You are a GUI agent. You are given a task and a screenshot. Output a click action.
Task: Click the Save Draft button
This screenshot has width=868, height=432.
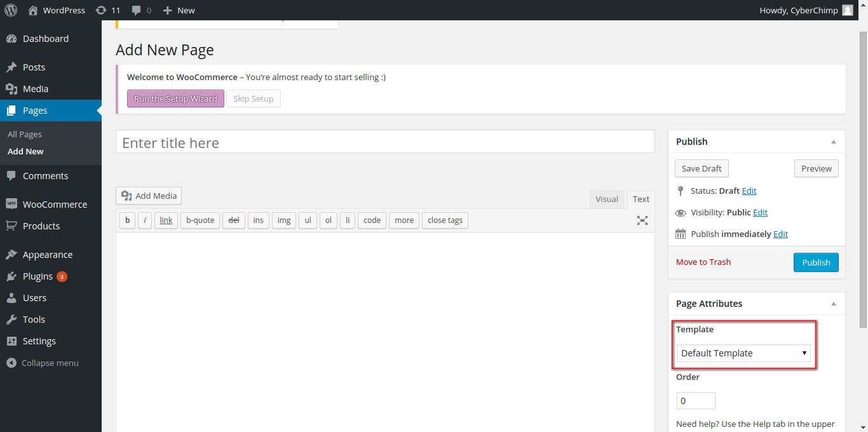pos(702,168)
